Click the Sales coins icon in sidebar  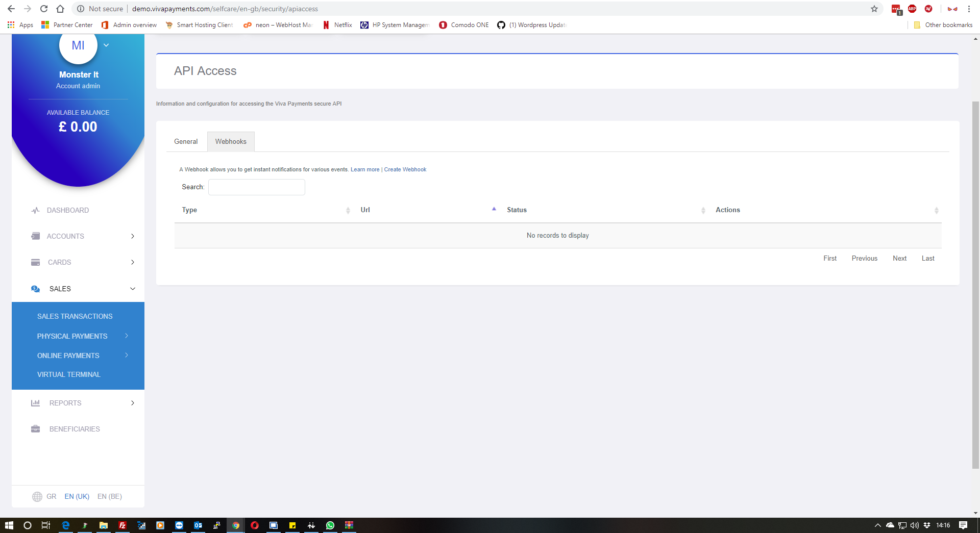[x=35, y=288]
